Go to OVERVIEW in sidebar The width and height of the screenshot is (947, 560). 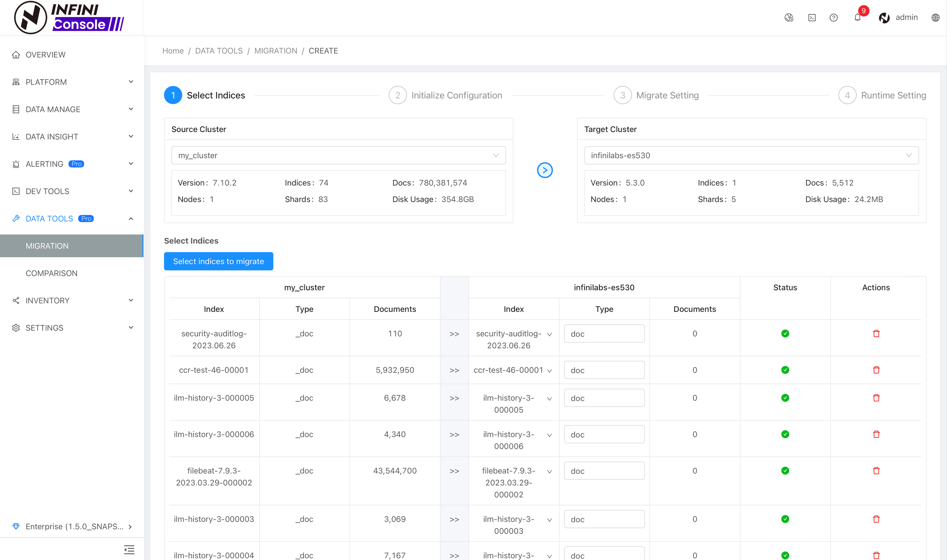pyautogui.click(x=72, y=55)
